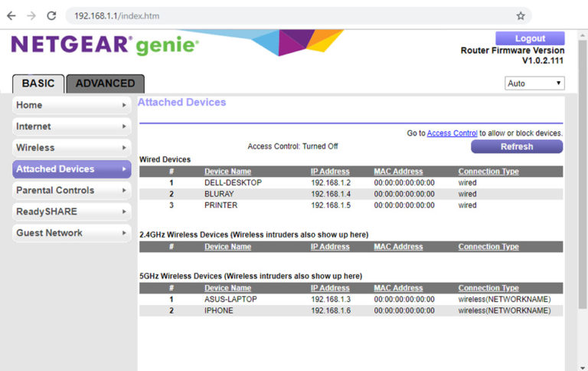Click the IPHONE row wireless(NETWORKNAME) entry
This screenshot has height=371, width=588.
tap(505, 310)
